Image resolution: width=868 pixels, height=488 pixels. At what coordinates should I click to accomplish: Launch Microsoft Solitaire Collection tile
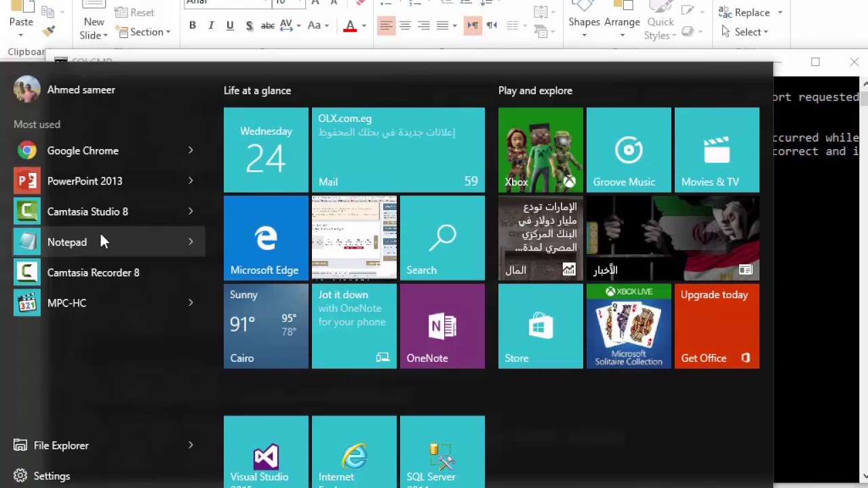[629, 326]
